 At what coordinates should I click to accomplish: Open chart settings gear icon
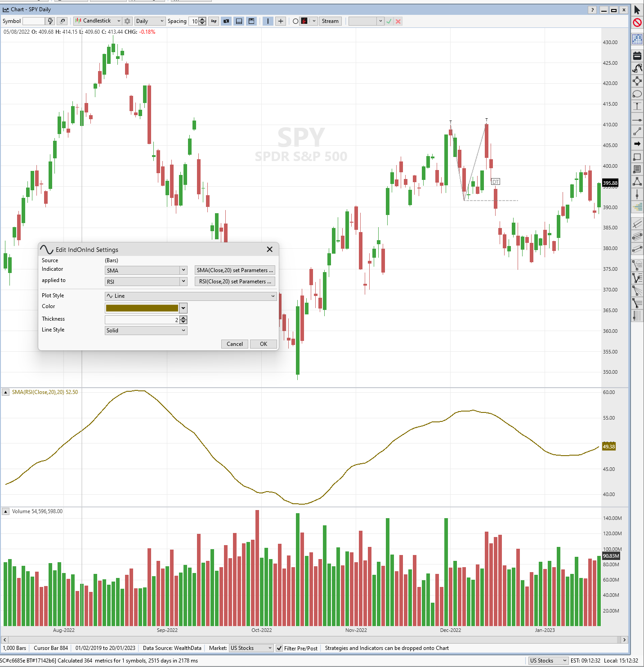127,21
